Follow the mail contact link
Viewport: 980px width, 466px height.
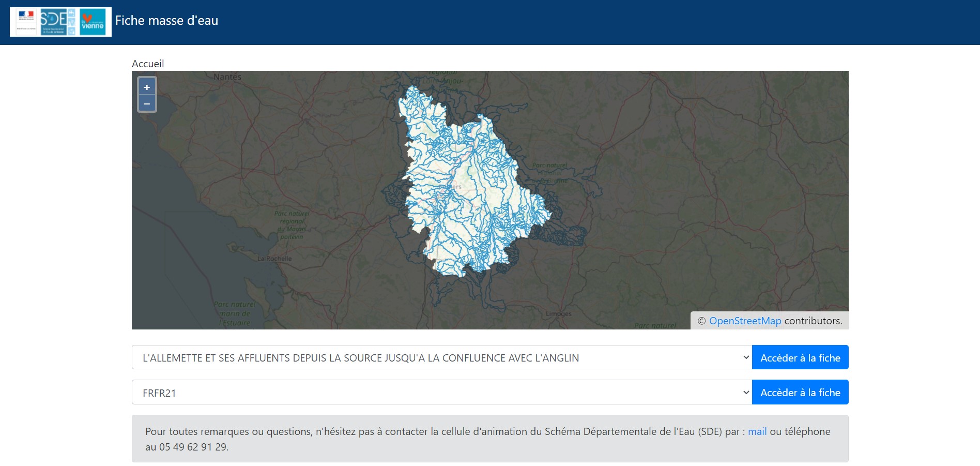[x=757, y=432]
